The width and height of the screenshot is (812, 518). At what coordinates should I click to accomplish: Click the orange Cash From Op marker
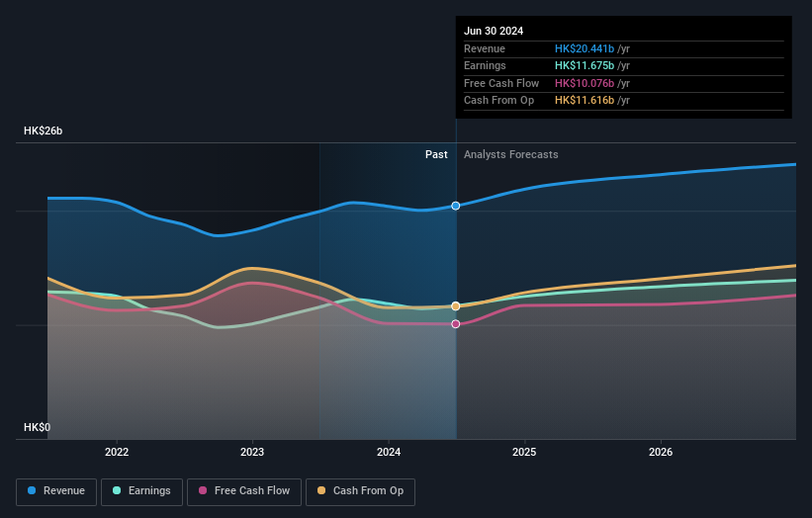pyautogui.click(x=456, y=306)
